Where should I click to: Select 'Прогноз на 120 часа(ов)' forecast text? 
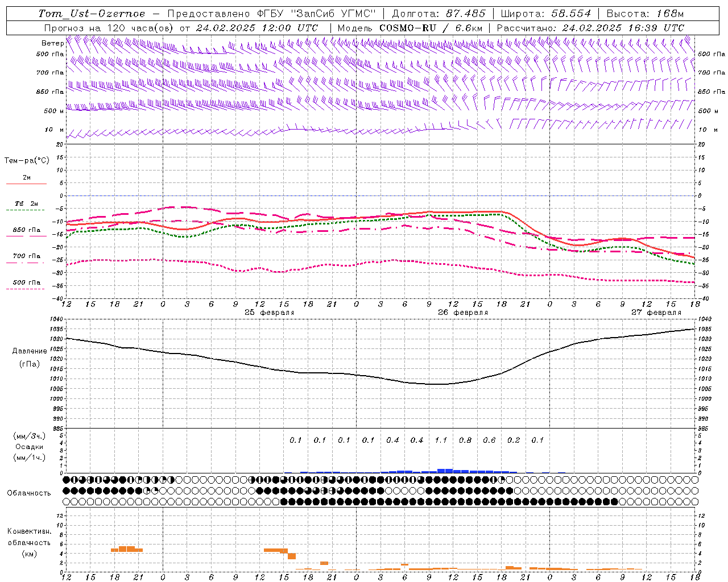109,28
